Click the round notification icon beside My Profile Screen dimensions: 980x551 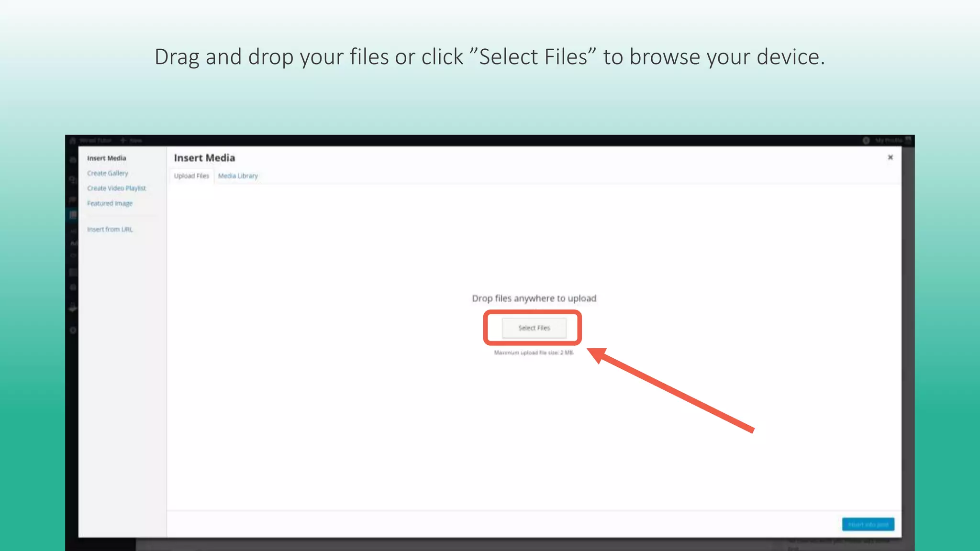point(866,141)
